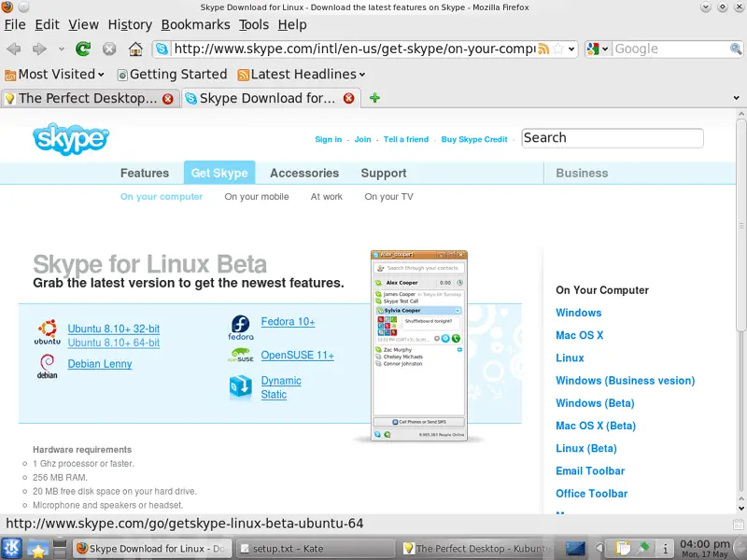Open the Features navigation tab

(145, 173)
